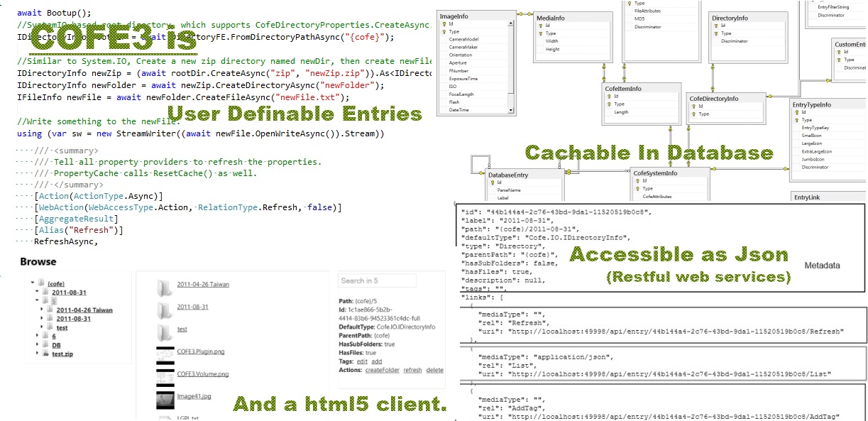The image size is (868, 421).
Task: Open the COFE3.Volume.png thumbnail
Action: tap(165, 378)
